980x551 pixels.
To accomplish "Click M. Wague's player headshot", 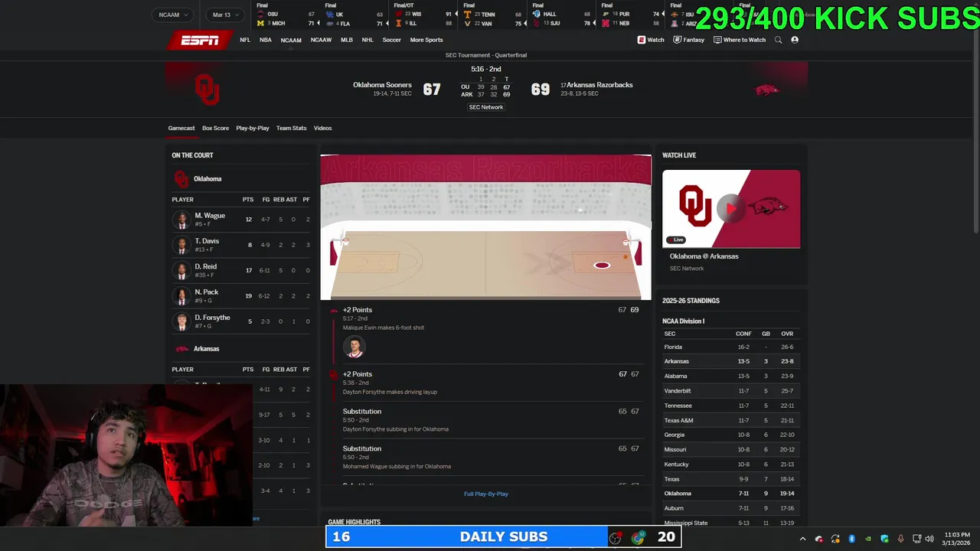I will 181,220.
